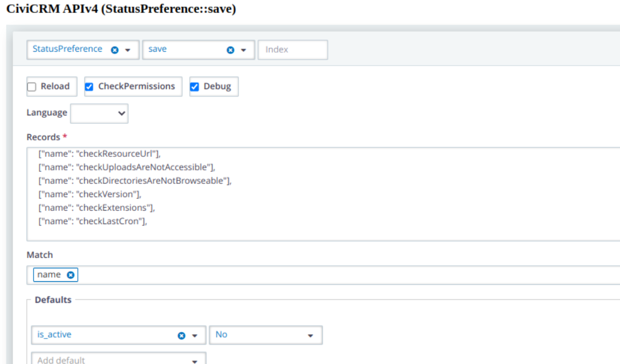
Task: Click the Index input field
Action: pyautogui.click(x=293, y=50)
